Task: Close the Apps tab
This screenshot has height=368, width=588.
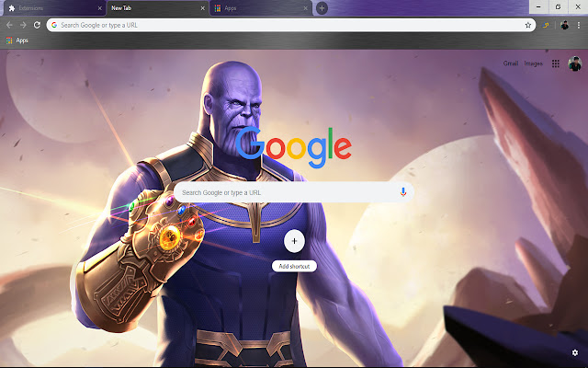Action: pos(306,8)
